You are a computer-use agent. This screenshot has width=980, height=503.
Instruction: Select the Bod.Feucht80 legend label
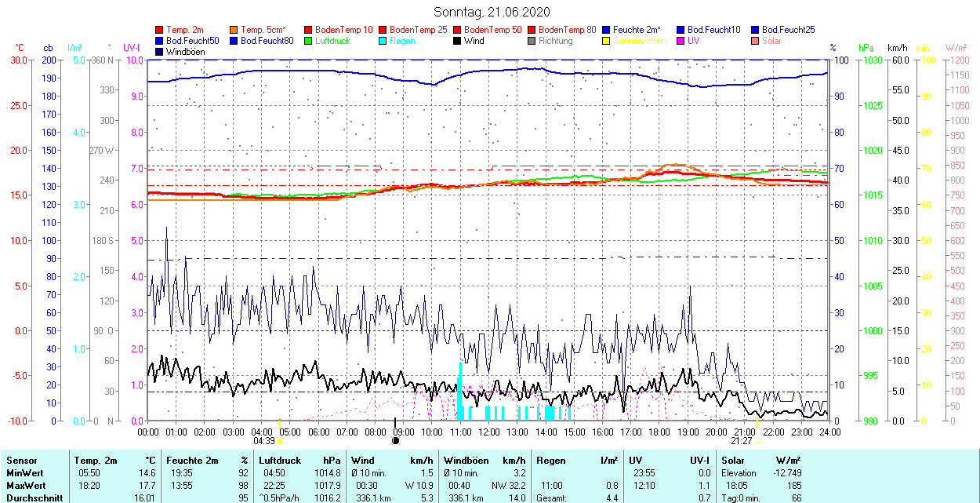pyautogui.click(x=267, y=41)
